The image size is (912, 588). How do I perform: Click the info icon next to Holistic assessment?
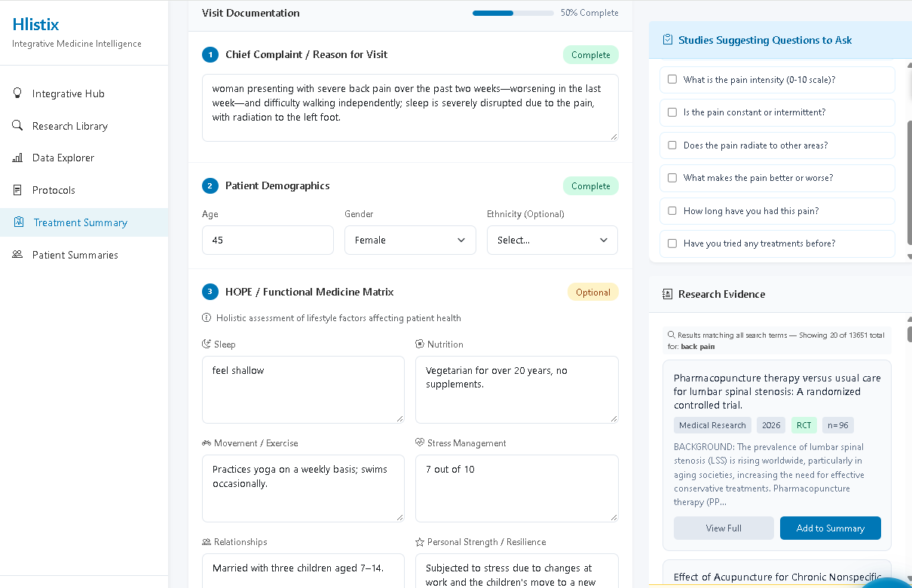pos(207,318)
